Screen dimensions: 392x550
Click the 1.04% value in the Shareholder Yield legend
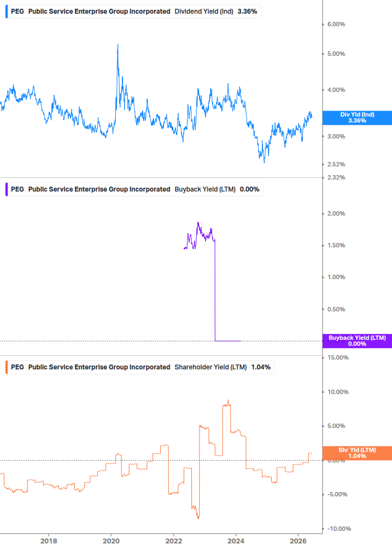coord(261,367)
